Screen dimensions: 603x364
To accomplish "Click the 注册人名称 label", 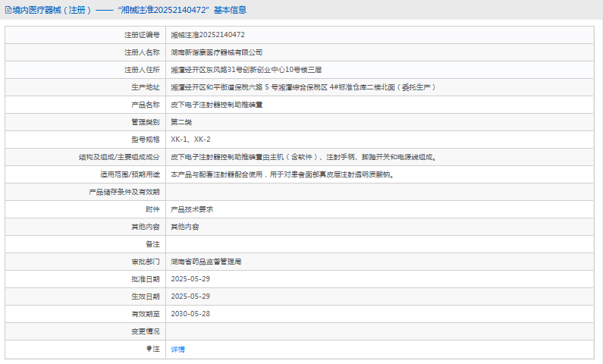I will tap(142, 52).
